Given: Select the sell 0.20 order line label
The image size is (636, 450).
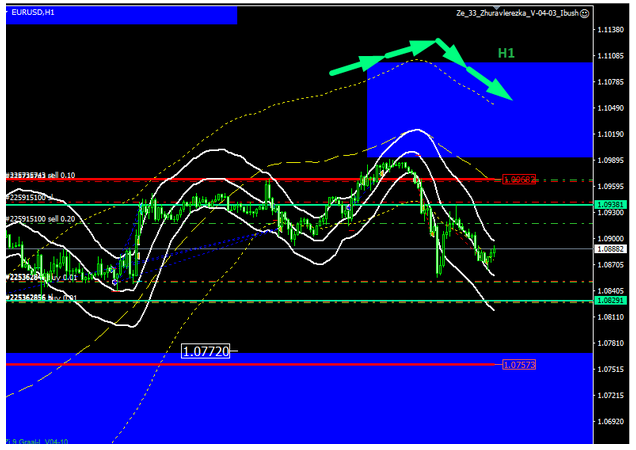Looking at the screenshot, I should pos(40,217).
